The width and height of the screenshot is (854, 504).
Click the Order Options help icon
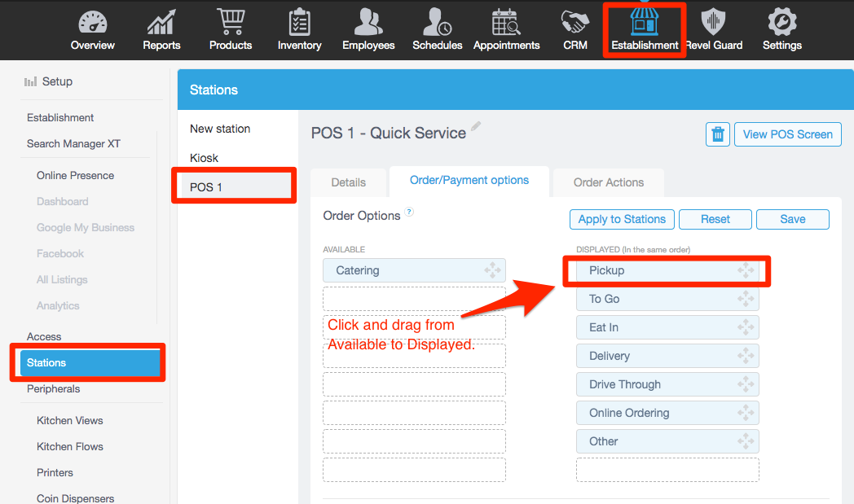click(x=410, y=213)
